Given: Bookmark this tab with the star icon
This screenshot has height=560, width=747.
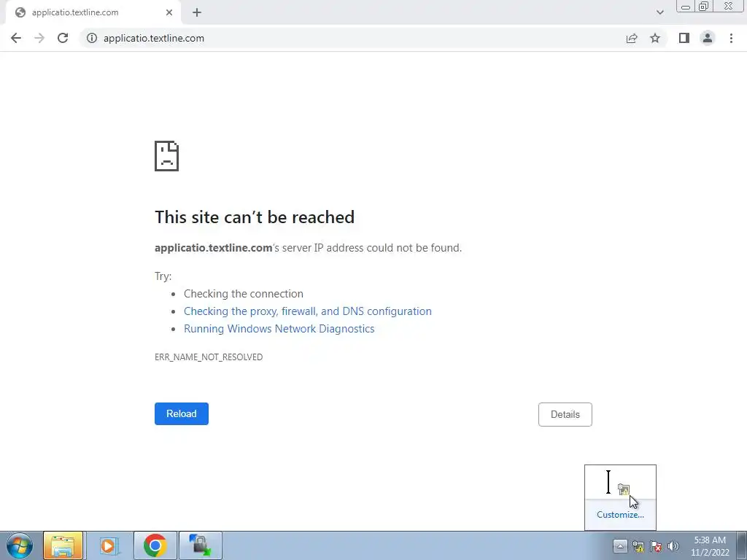Looking at the screenshot, I should point(655,38).
